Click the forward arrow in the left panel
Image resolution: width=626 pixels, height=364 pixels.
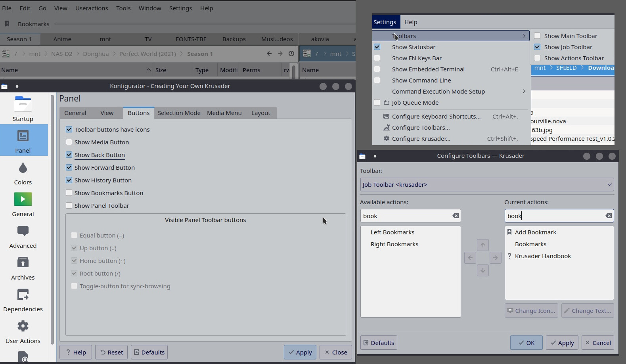[x=280, y=54]
